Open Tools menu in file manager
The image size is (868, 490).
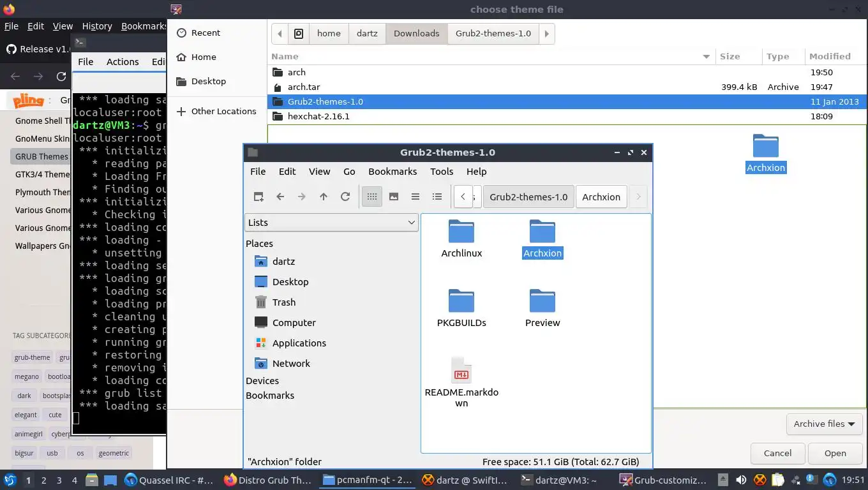click(442, 172)
